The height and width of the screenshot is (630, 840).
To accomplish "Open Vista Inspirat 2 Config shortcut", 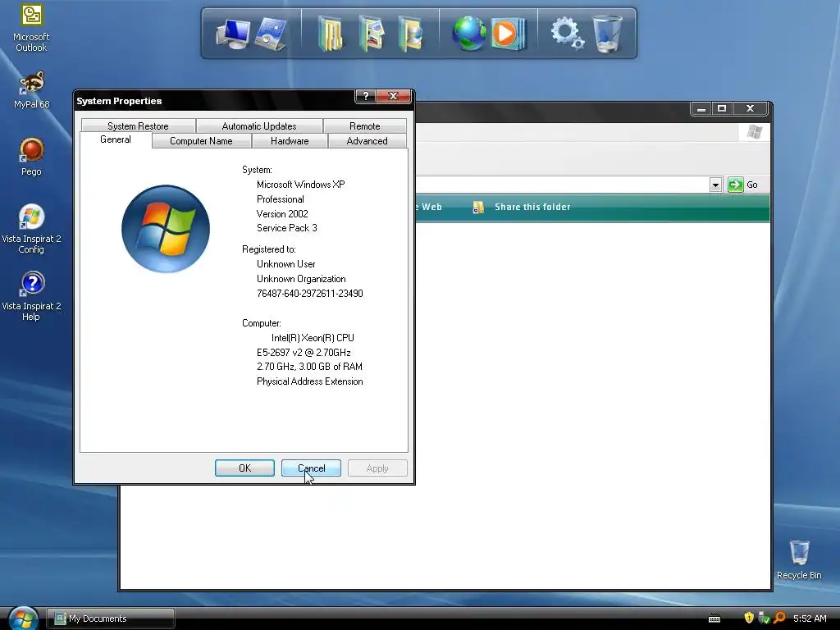I will tap(31, 229).
